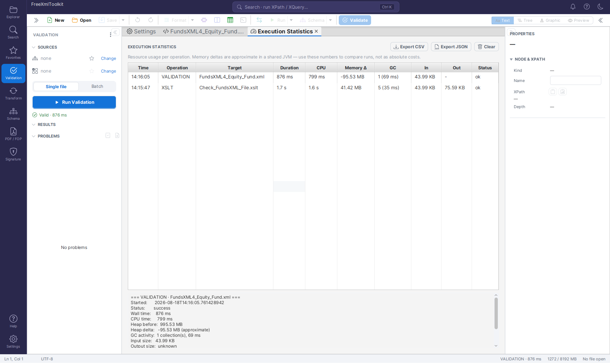Click the Name input field

coord(576,81)
